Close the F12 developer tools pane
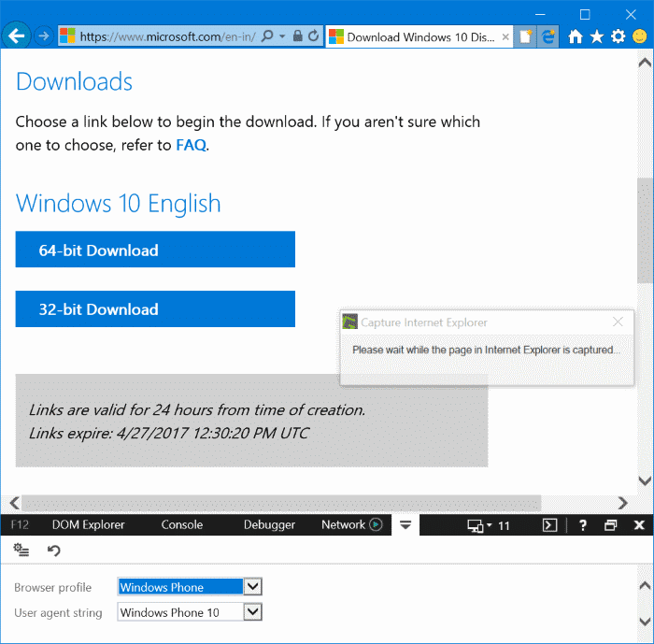This screenshot has width=654, height=644. point(639,525)
